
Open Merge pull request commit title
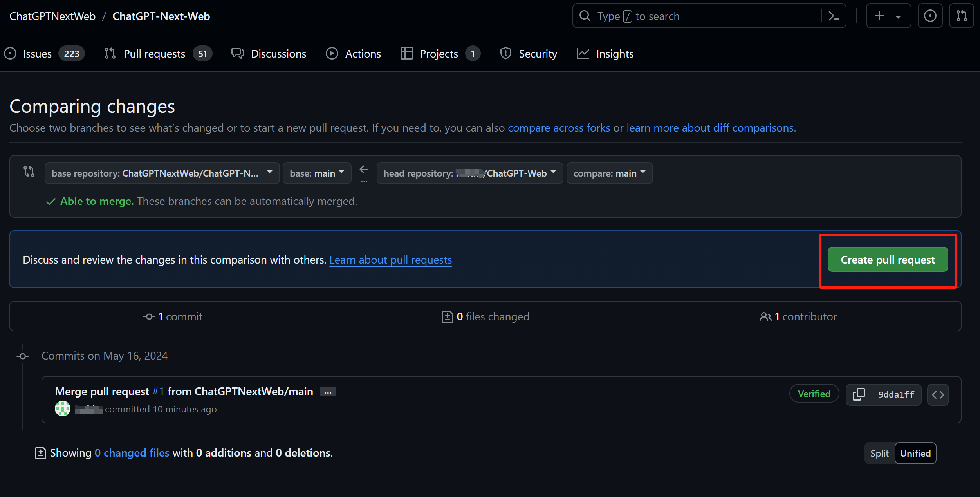[x=184, y=391]
